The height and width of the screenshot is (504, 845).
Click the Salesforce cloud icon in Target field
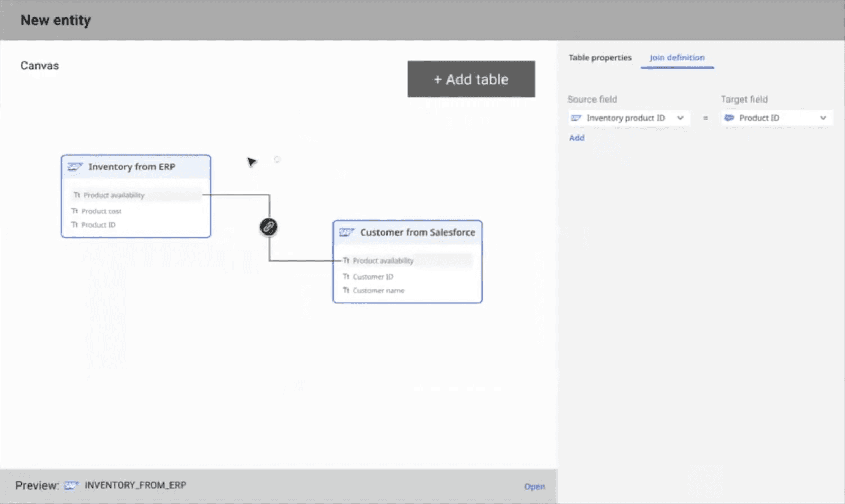tap(729, 118)
